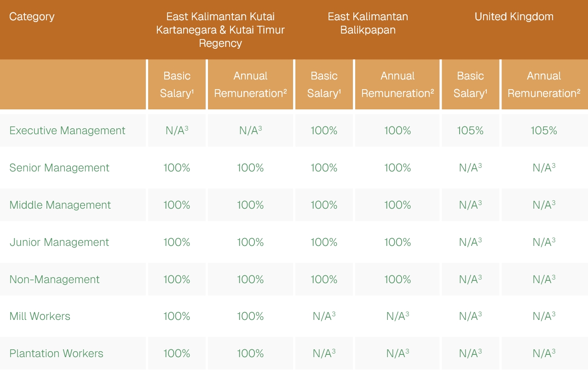588x370 pixels.
Task: Click the Junior Management row label
Action: (59, 242)
